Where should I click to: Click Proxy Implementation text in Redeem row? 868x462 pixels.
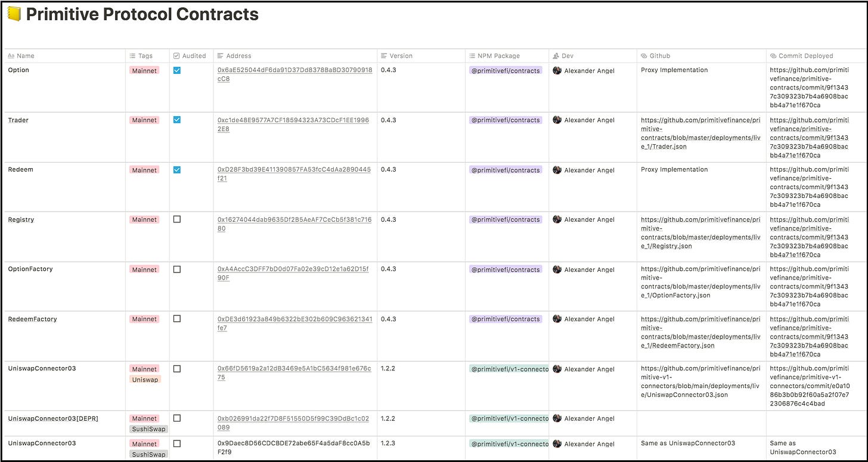pos(674,169)
